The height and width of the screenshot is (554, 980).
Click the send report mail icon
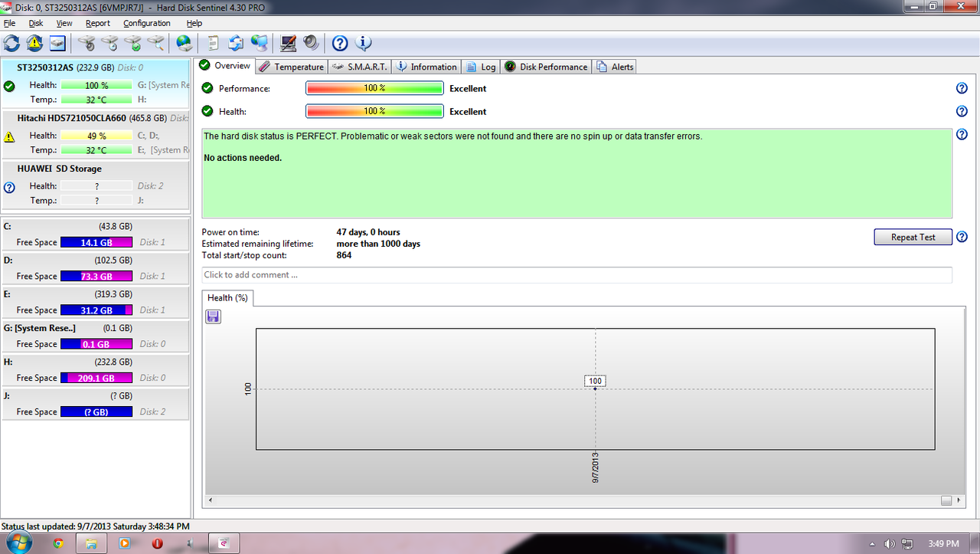click(x=236, y=43)
